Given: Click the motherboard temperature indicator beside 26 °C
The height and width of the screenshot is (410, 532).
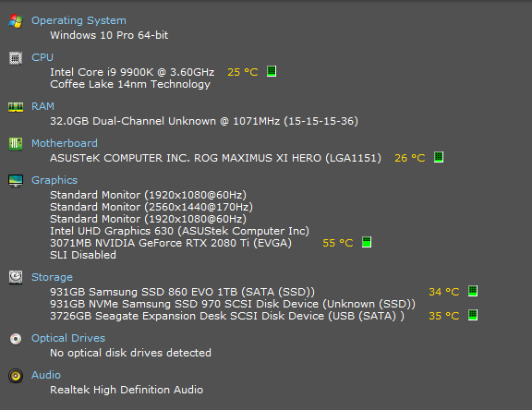Looking at the screenshot, I should (439, 157).
